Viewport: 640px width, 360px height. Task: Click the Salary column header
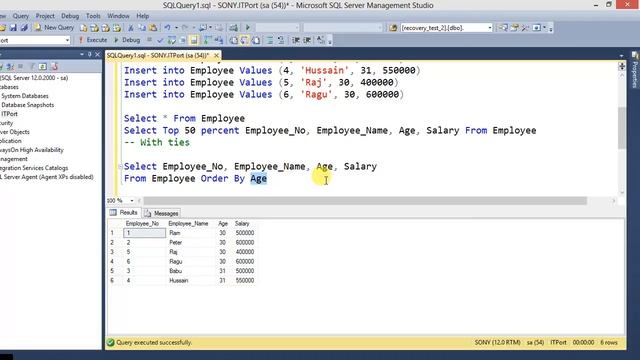[x=242, y=224]
